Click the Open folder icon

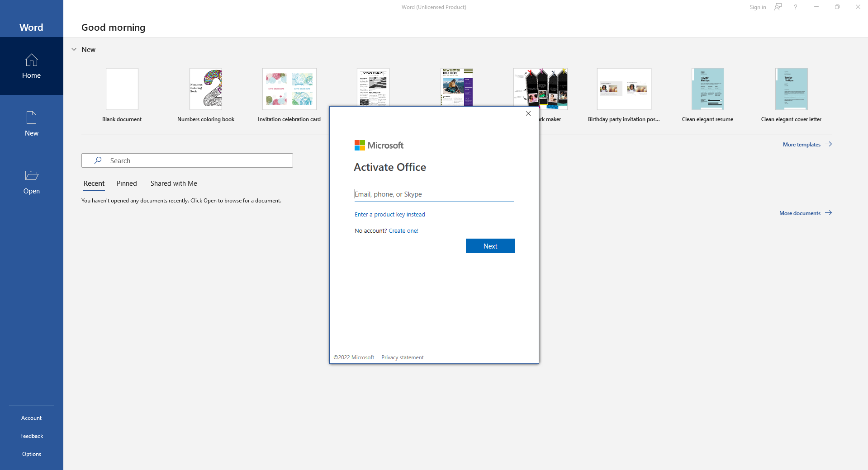tap(31, 175)
